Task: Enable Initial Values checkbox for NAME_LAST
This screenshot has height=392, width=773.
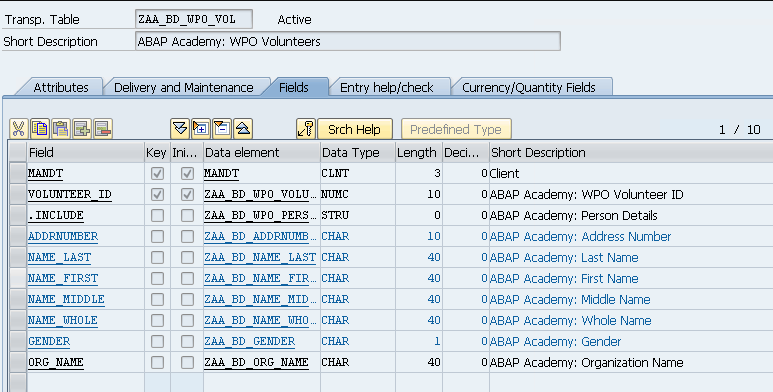Action: tap(187, 257)
